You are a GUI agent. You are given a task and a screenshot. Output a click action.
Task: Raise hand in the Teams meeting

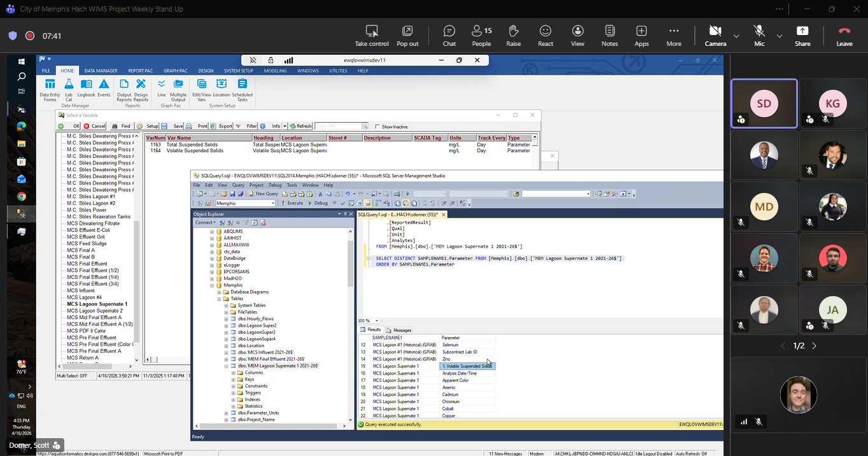(x=514, y=36)
